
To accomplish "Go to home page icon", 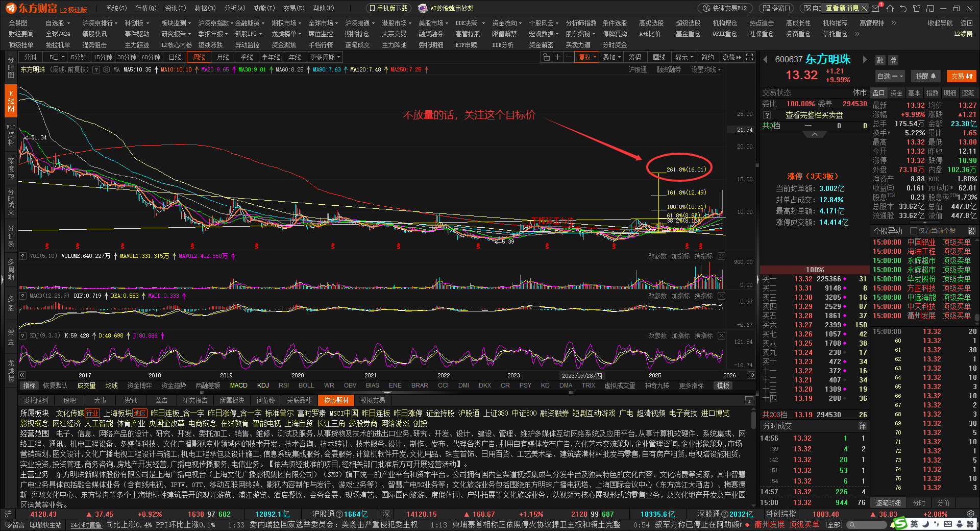I will [x=890, y=8].
